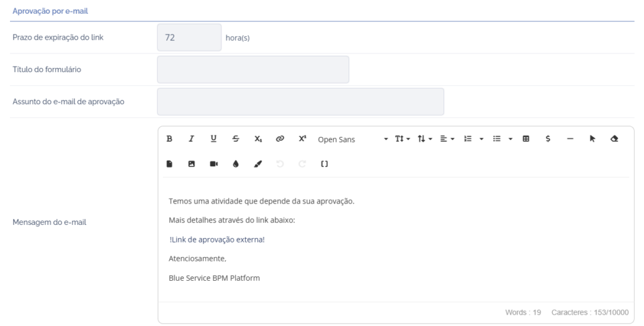Click the underline formatting icon

click(213, 139)
